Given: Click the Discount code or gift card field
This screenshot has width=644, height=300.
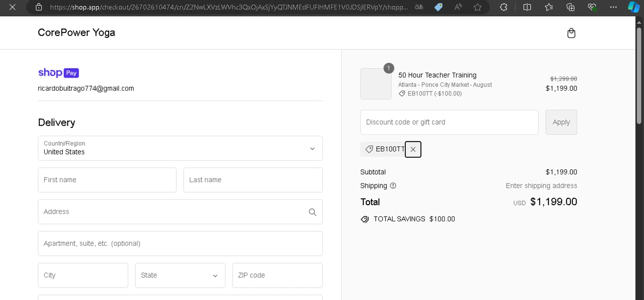Looking at the screenshot, I should point(449,122).
